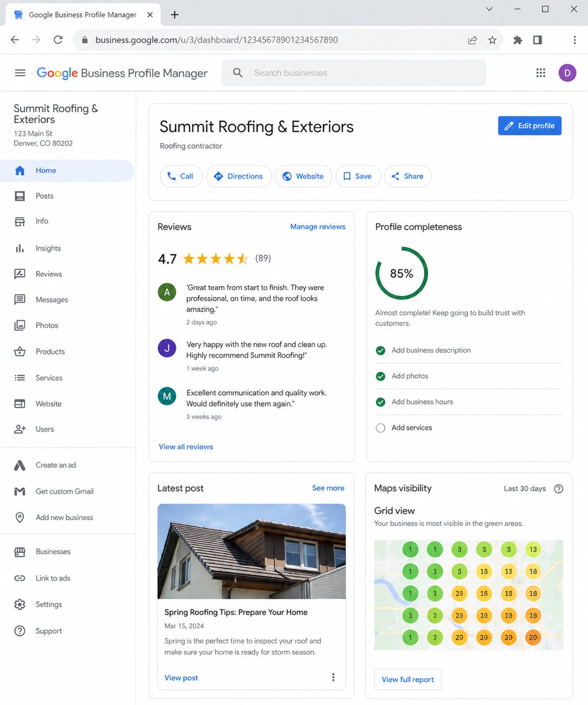
Task: Click the Products basket icon
Action: pyautogui.click(x=20, y=351)
